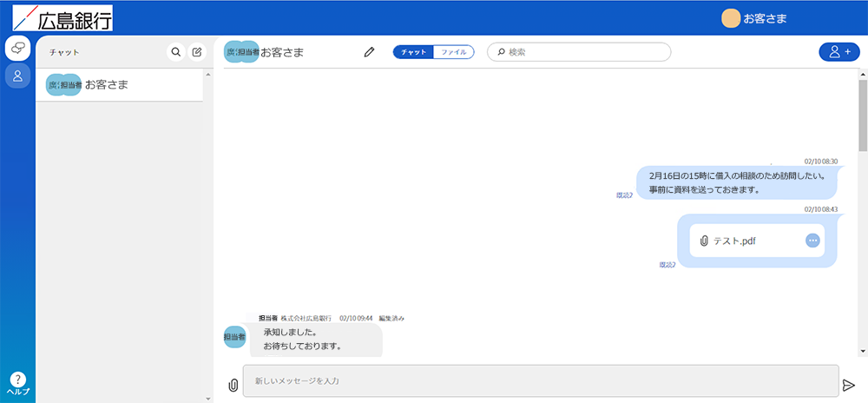The image size is (868, 403).
Task: Open options menu for テスト.pdf
Action: 812,241
